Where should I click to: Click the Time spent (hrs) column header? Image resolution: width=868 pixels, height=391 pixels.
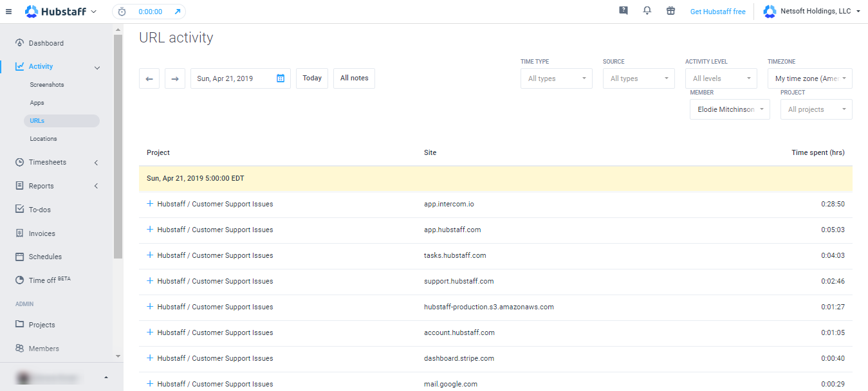(818, 152)
